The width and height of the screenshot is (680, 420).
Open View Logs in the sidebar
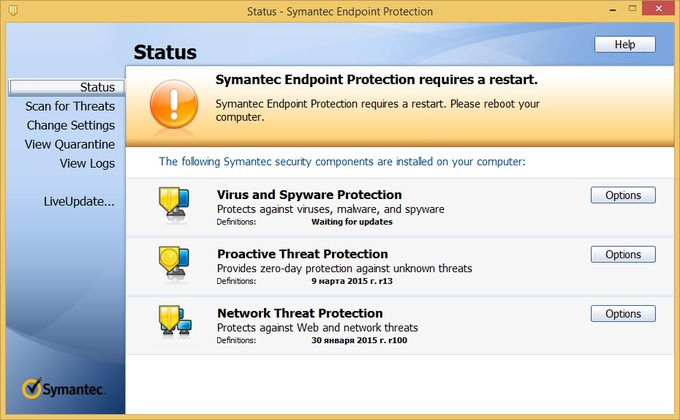pyautogui.click(x=87, y=164)
